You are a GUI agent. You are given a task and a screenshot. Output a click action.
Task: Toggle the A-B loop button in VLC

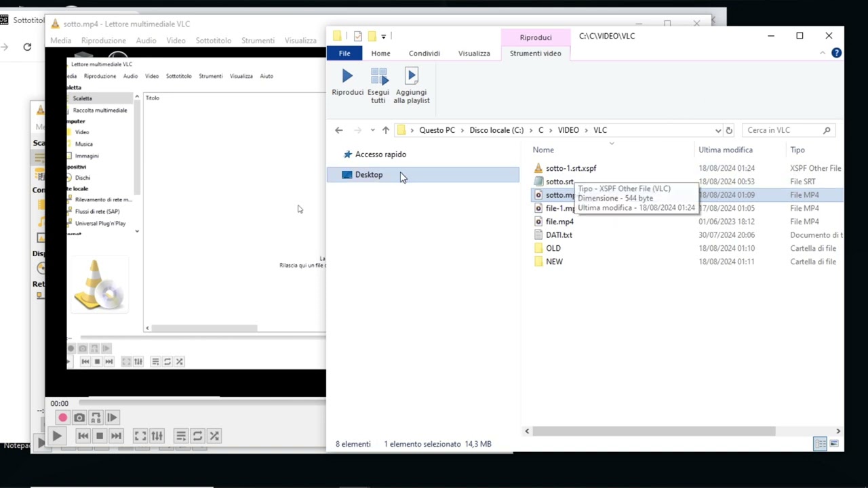coord(96,418)
